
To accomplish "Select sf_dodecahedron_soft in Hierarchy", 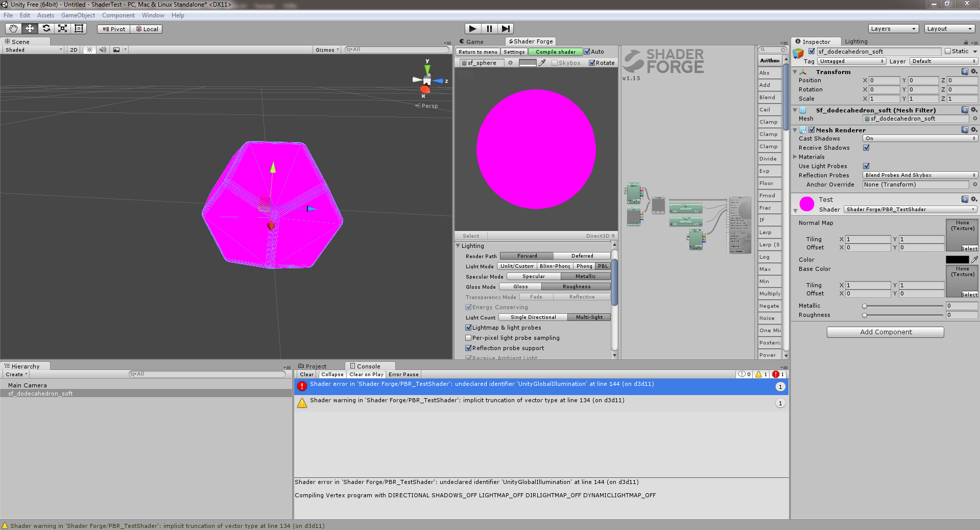I will tap(146, 394).
